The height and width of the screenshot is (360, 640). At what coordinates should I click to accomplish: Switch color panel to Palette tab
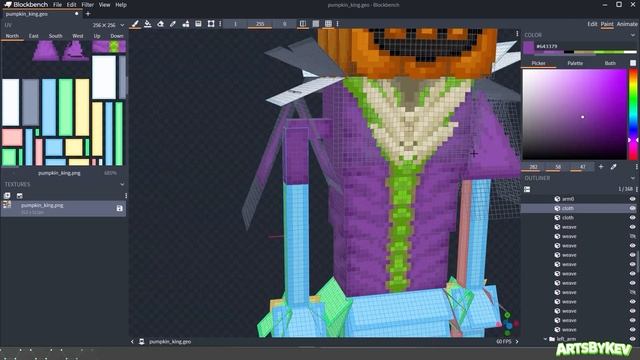click(x=575, y=63)
